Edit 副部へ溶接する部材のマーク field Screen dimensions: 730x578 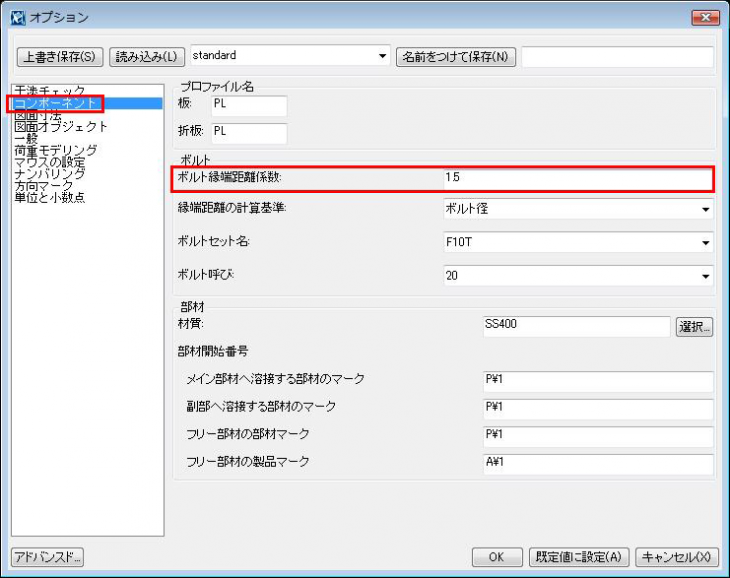pos(598,409)
